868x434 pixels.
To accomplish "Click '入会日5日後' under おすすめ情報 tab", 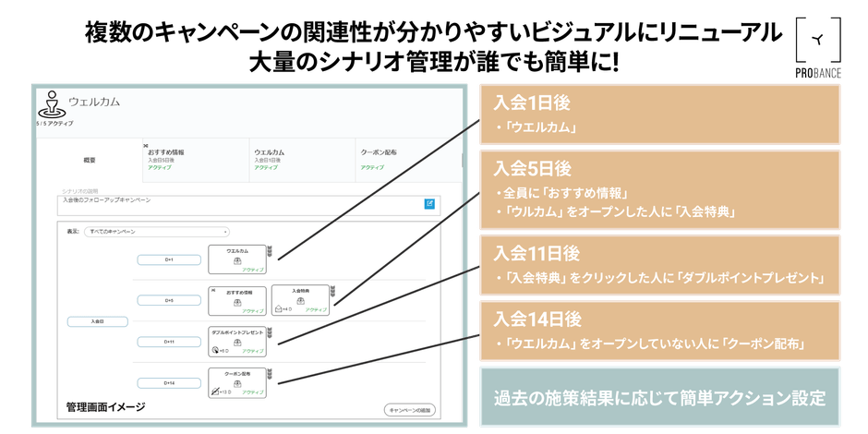I will click(161, 160).
